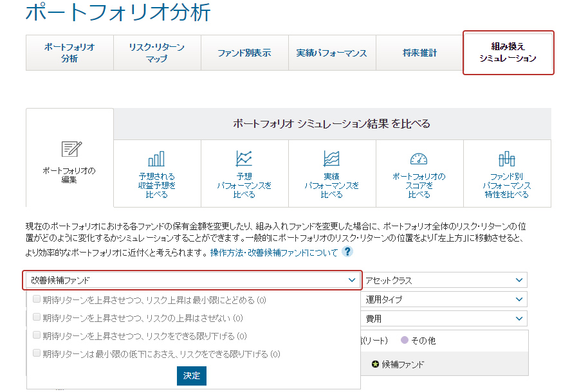Click the line chart icon for 予想パフォーマンスを比べる
Image resolution: width=579 pixels, height=392 pixels.
point(244,159)
